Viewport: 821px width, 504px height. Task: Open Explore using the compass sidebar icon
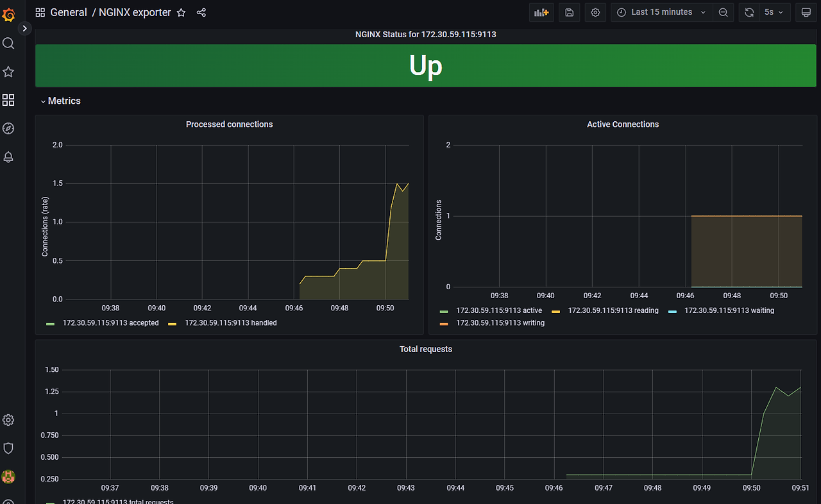click(x=8, y=128)
